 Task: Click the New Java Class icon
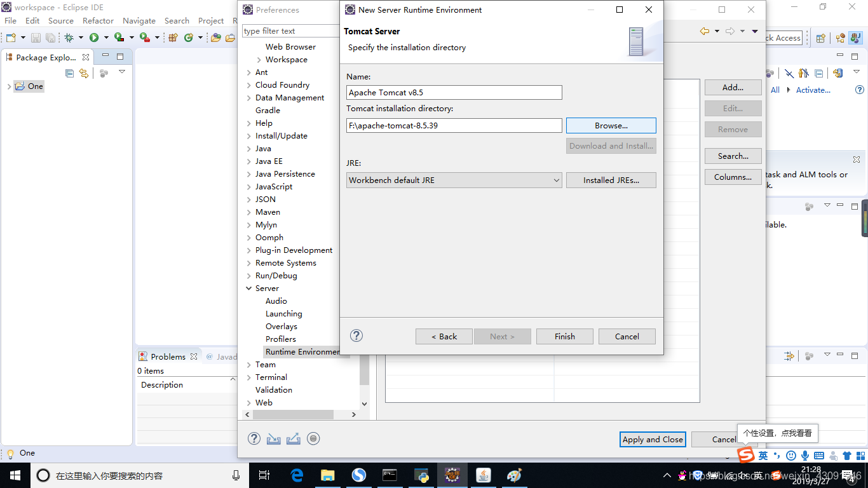[189, 37]
